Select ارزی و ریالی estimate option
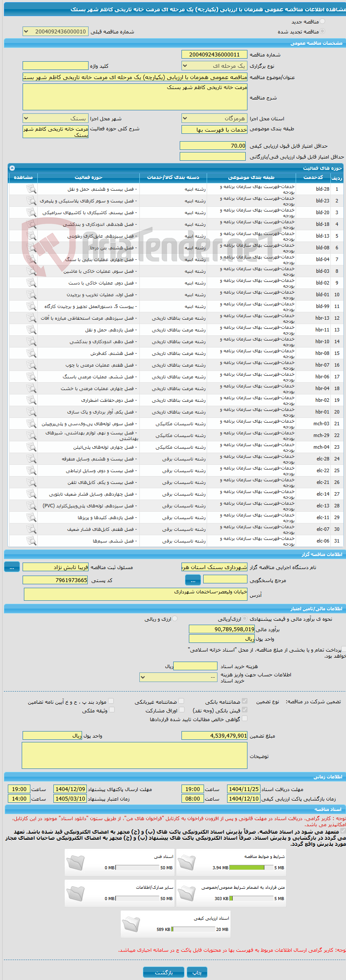Screen dimensions: 346x980 [x=175, y=619]
